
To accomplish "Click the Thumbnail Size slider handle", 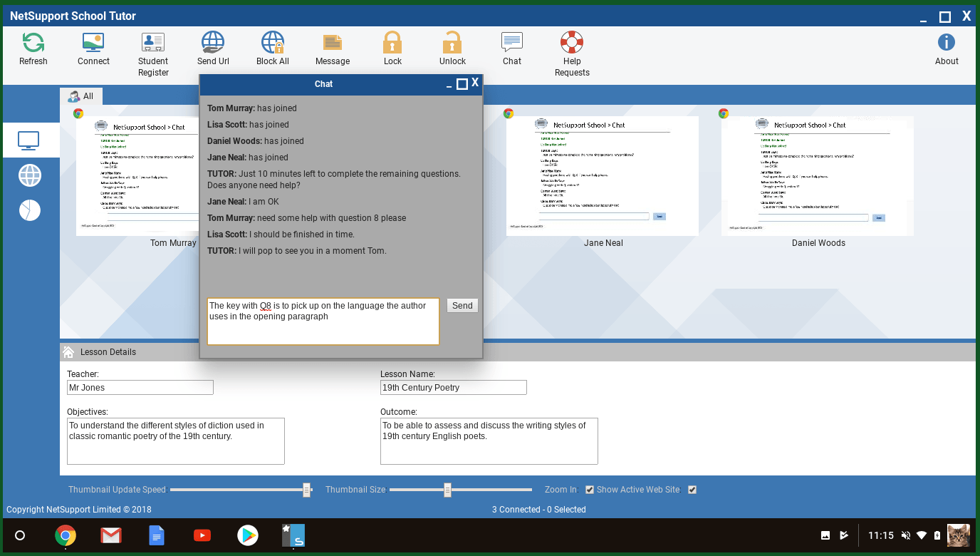I will coord(447,490).
